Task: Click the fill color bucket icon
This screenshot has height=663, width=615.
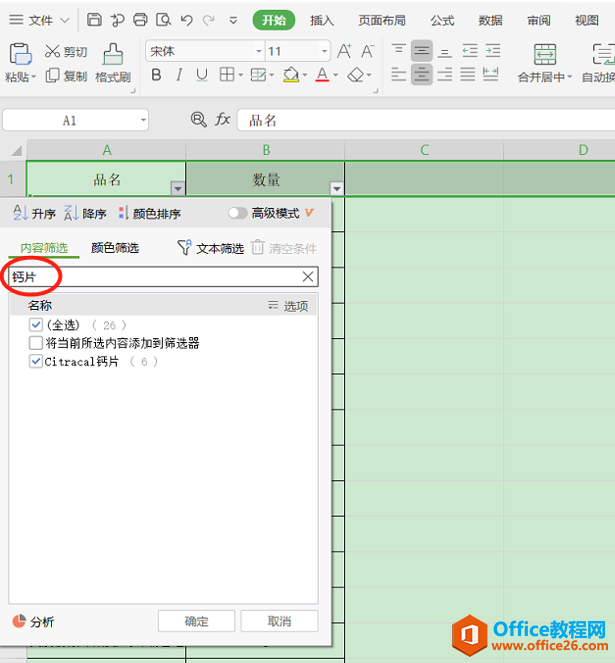Action: tap(291, 75)
